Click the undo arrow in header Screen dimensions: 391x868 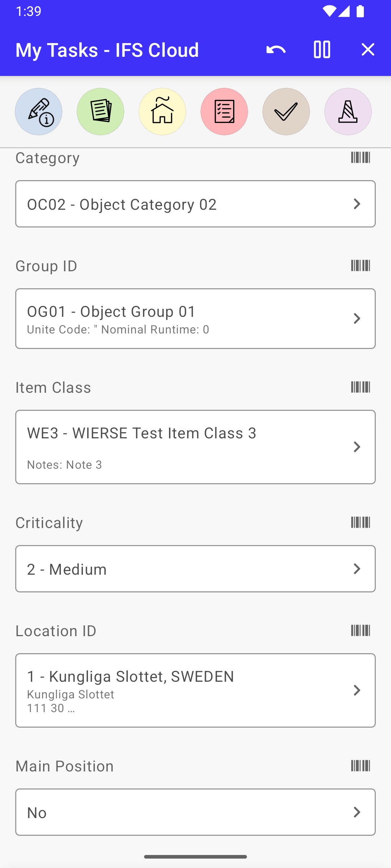point(276,50)
